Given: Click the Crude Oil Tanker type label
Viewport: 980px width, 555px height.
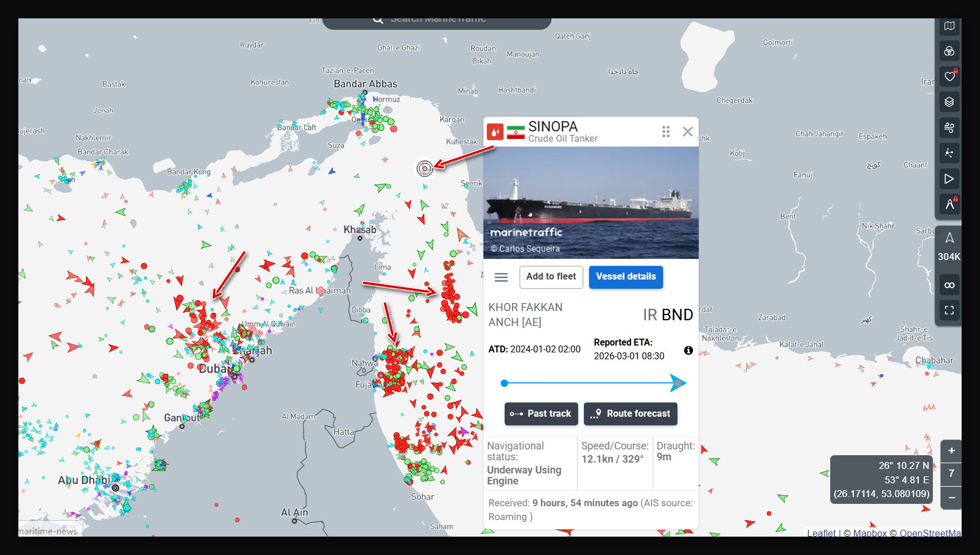Looking at the screenshot, I should 563,139.
